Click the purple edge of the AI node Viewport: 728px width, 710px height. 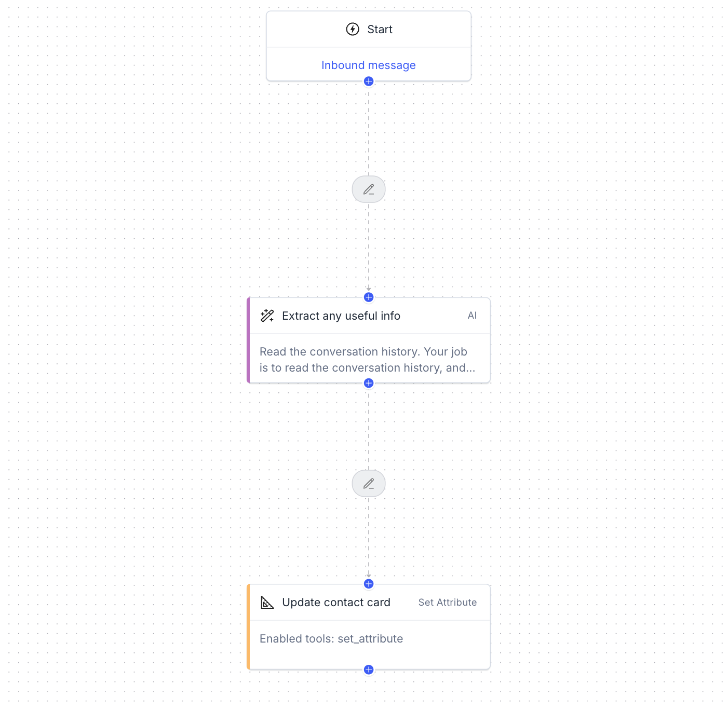249,340
